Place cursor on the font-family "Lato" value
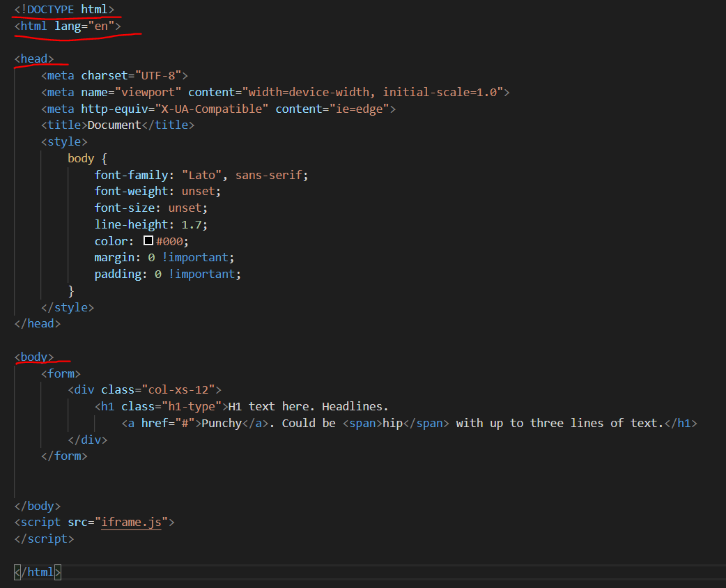Viewport: 726px width, 588px height. pos(201,174)
